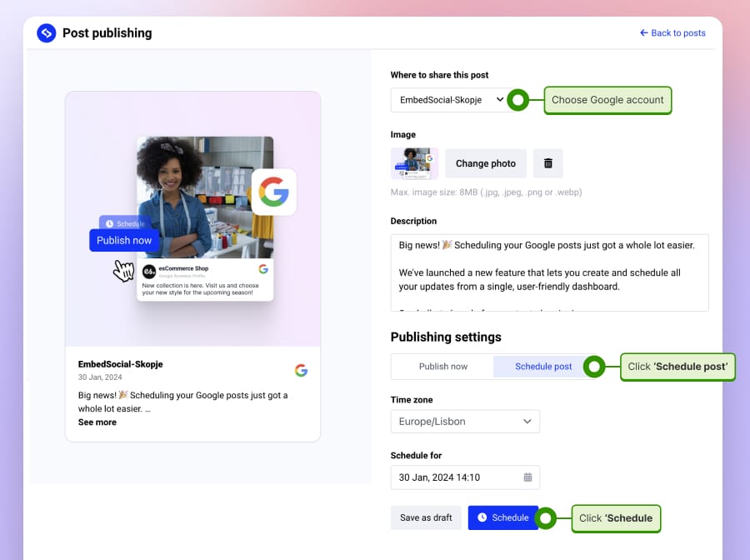Switch to the Publish now tab
Image resolution: width=750 pixels, height=560 pixels.
tap(442, 366)
